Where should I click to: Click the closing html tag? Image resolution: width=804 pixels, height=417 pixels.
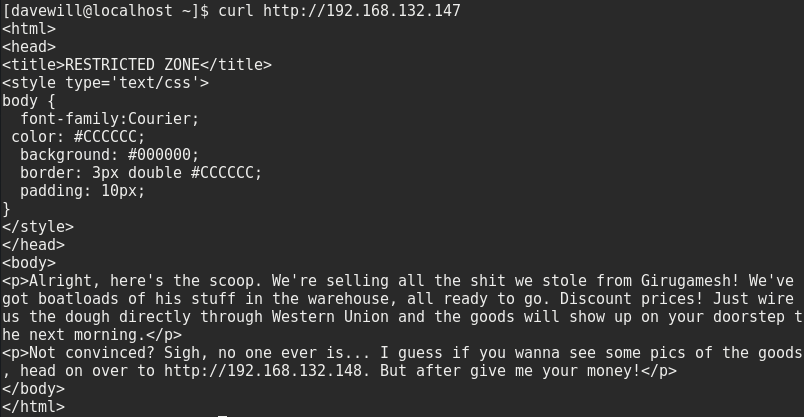pyautogui.click(x=33, y=407)
